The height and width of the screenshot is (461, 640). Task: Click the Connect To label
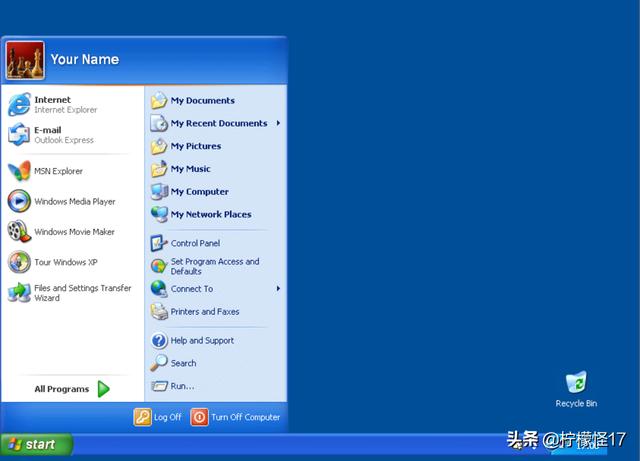point(192,289)
